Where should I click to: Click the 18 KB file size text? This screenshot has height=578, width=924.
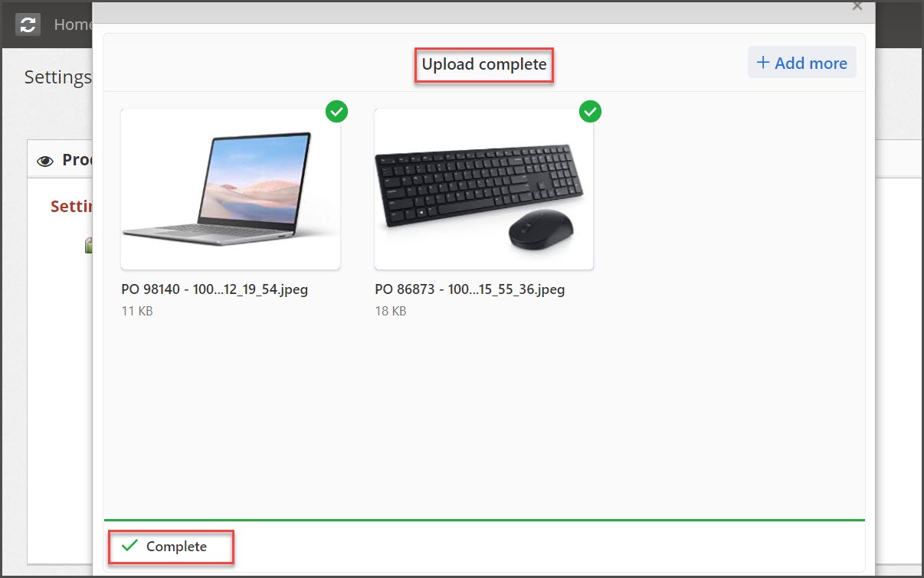pos(391,311)
